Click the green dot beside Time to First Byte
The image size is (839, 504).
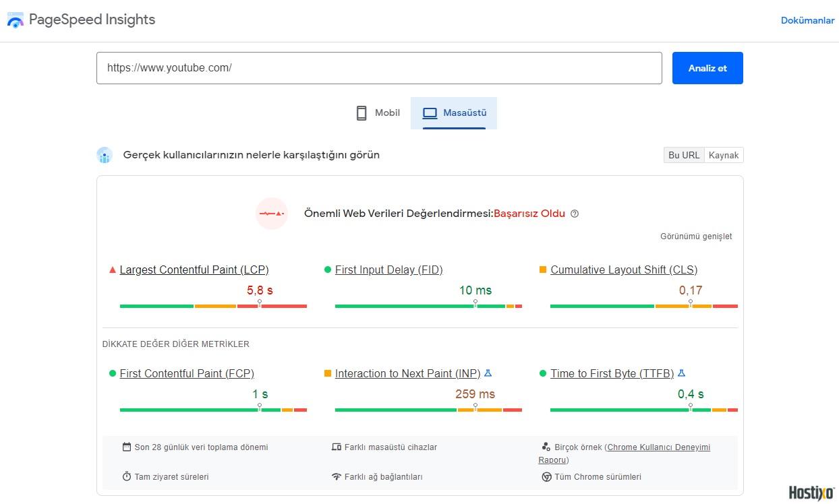543,373
